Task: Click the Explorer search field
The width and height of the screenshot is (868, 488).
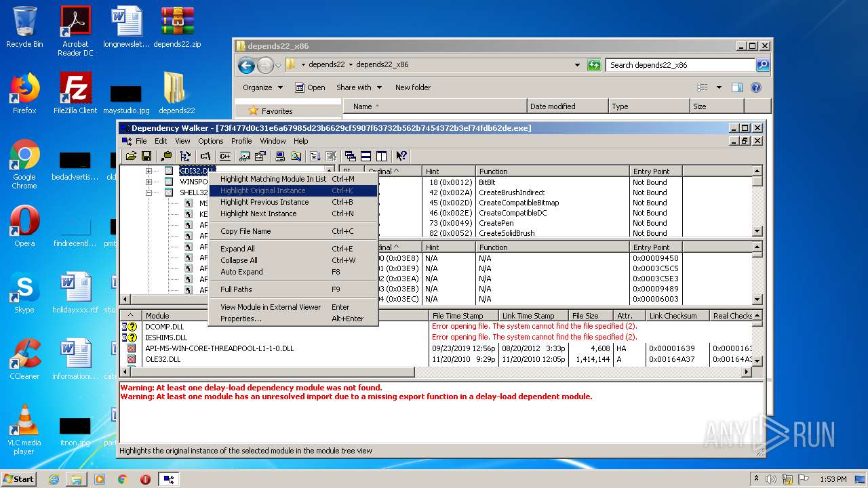Action: pos(680,65)
